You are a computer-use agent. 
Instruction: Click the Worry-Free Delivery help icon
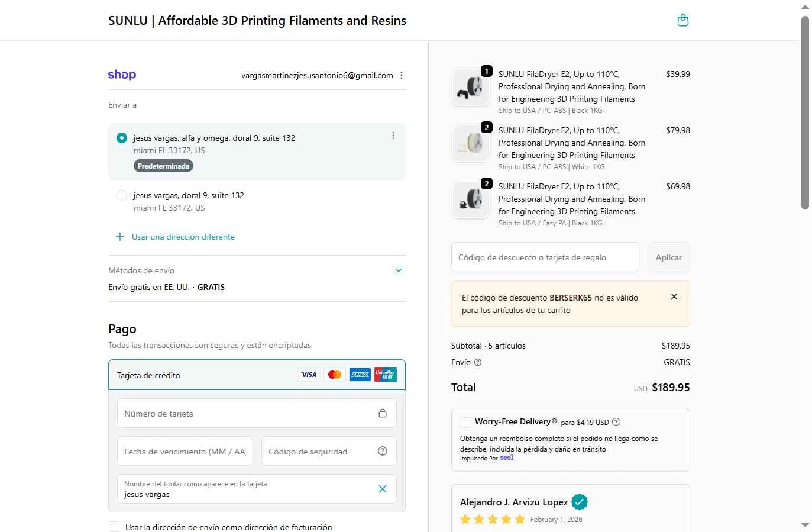[x=616, y=422]
